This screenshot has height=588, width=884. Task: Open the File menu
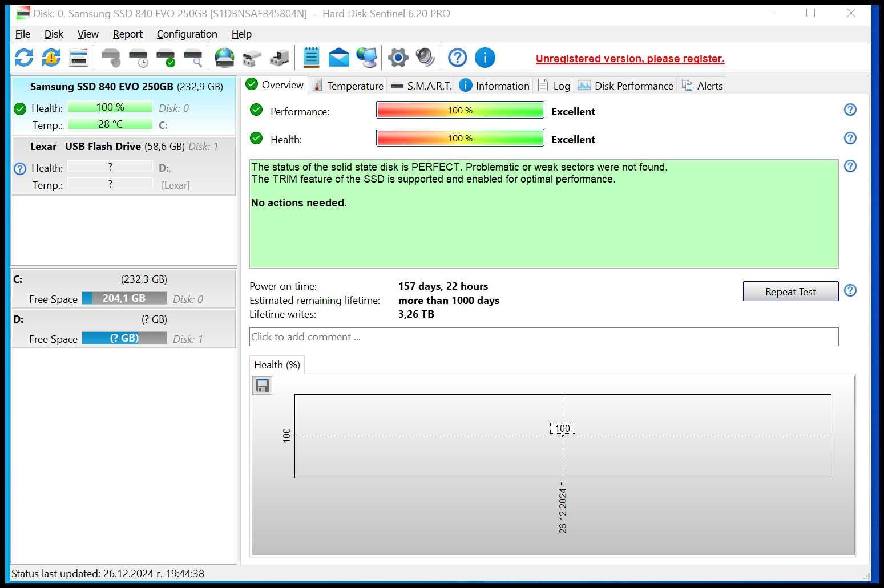[x=23, y=34]
